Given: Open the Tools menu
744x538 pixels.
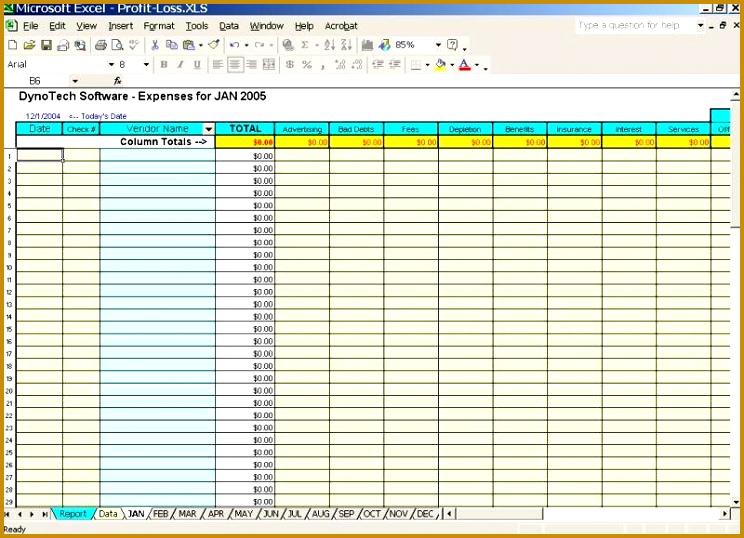Looking at the screenshot, I should click(x=197, y=26).
